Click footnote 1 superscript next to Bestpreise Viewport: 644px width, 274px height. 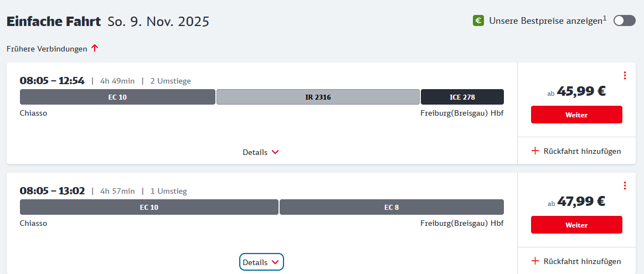pos(605,18)
